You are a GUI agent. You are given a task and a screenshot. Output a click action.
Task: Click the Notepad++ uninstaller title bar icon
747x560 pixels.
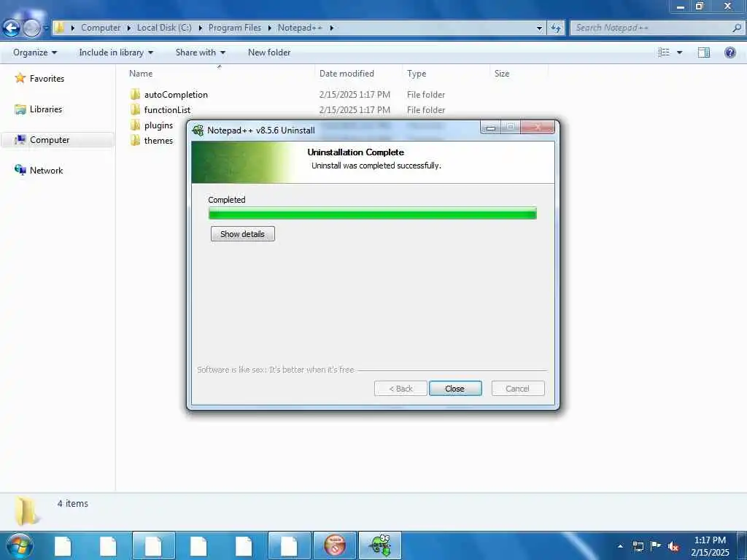[198, 130]
